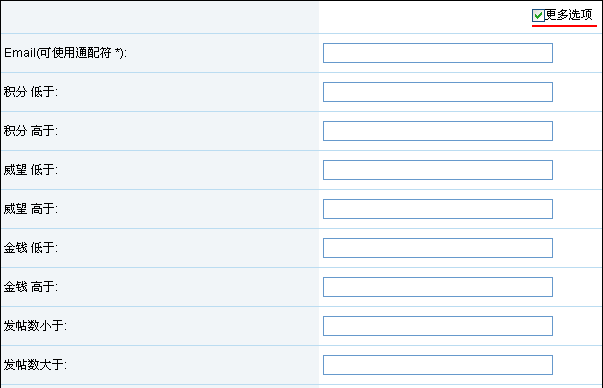
Task: Select the 金钱 高于 input field
Action: [438, 287]
